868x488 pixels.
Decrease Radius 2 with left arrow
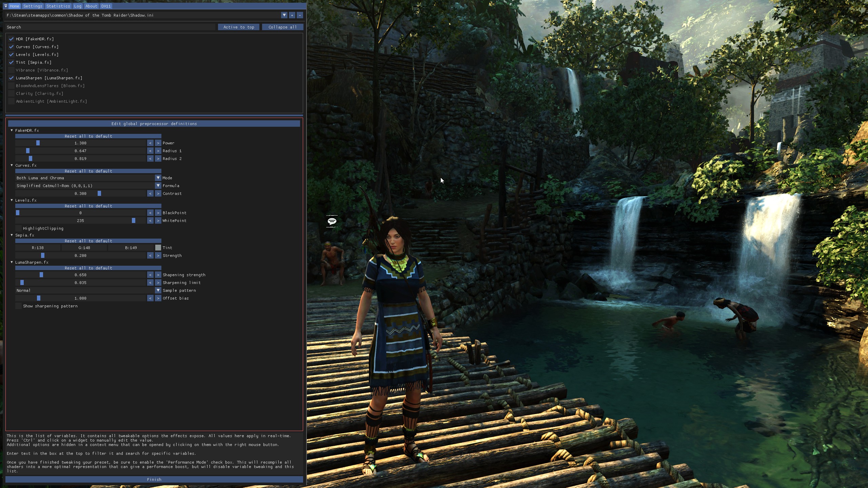coord(150,159)
